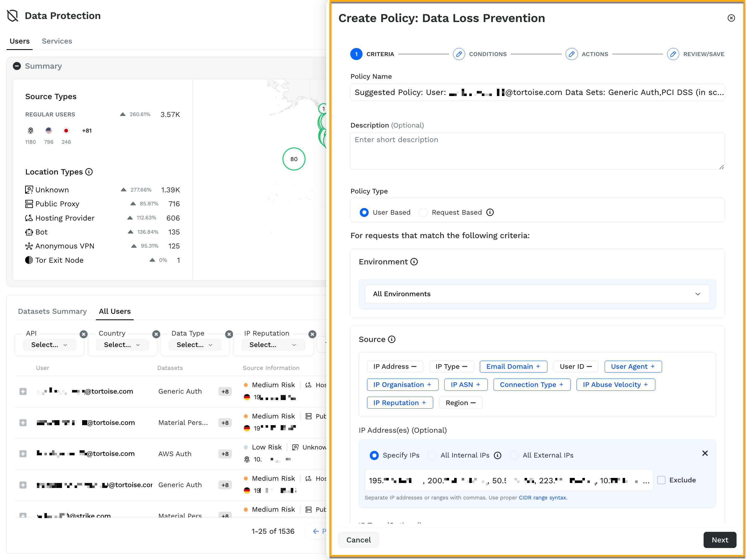
Task: Open the Datasets Summary tab
Action: click(x=53, y=311)
